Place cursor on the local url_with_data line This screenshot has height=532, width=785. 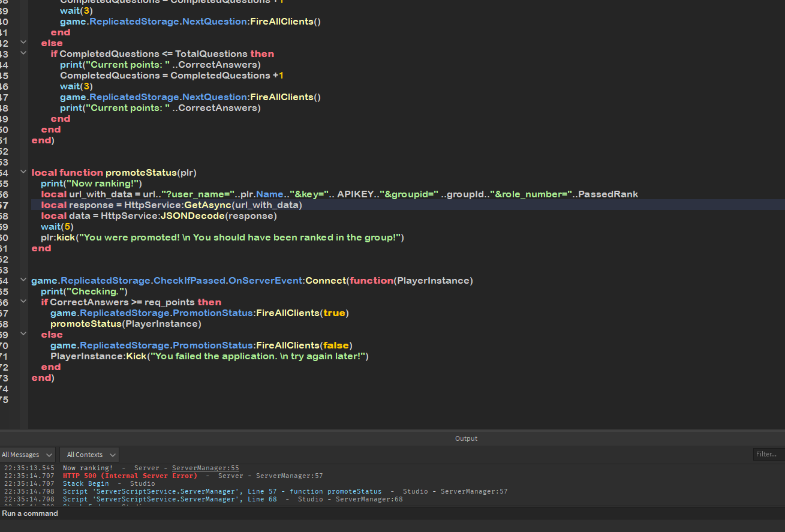(x=339, y=194)
